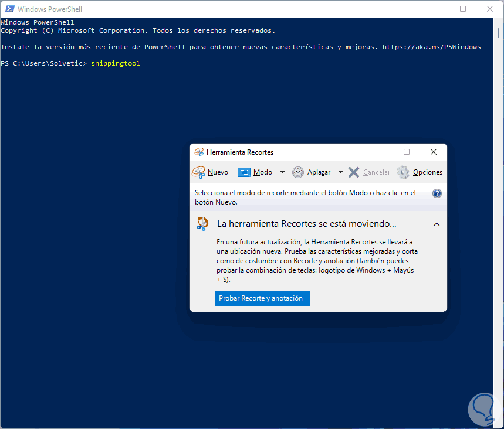Screen dimensions: 504x429
Task: Click the PowerShell vertical scrollbar thumb
Action: [x=499, y=33]
